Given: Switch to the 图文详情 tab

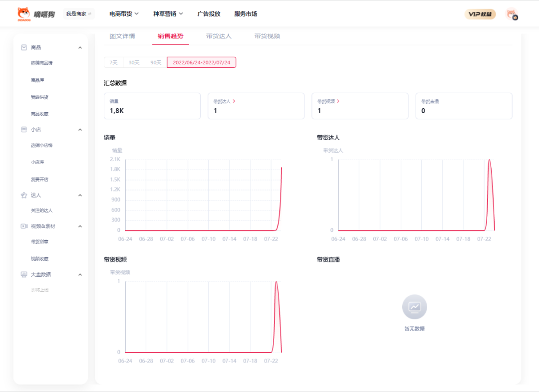Looking at the screenshot, I should pyautogui.click(x=122, y=36).
